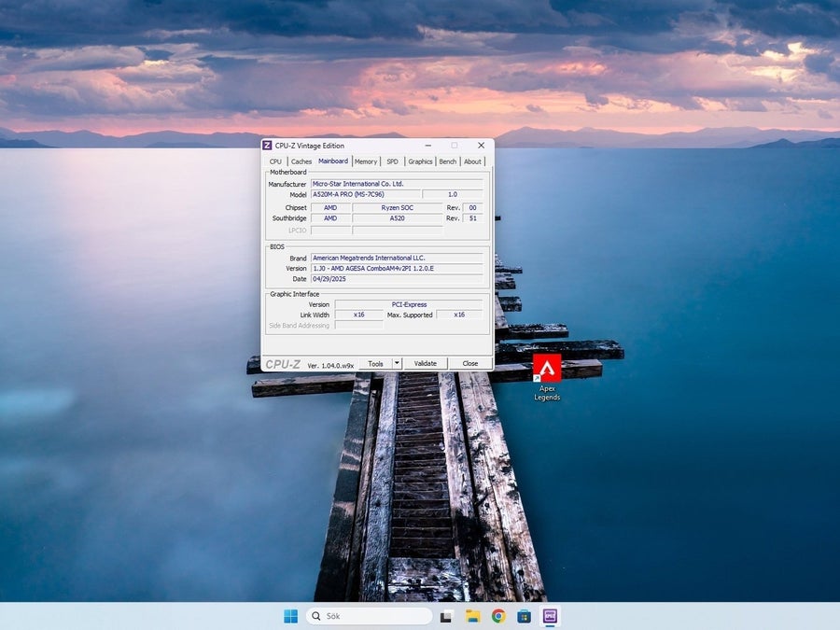Select the model value A520M-A PRO (MS-7C96)
This screenshot has width=840, height=630.
pyautogui.click(x=365, y=194)
